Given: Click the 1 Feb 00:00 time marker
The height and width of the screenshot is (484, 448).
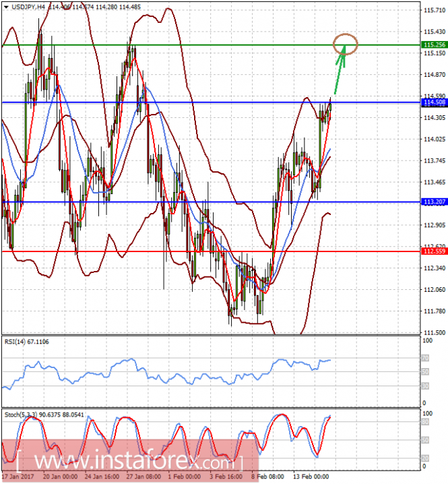Looking at the screenshot, I should (x=184, y=477).
